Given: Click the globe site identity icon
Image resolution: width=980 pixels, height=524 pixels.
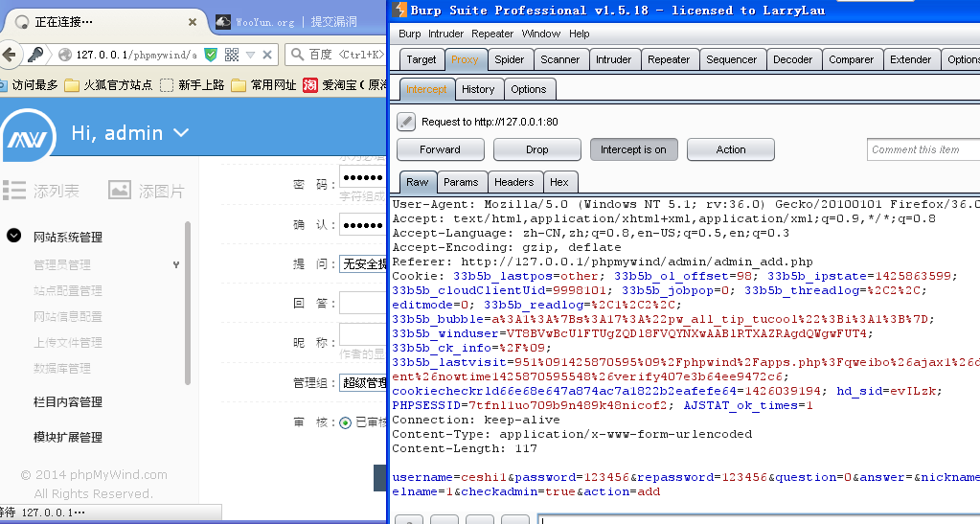Looking at the screenshot, I should pyautogui.click(x=65, y=55).
